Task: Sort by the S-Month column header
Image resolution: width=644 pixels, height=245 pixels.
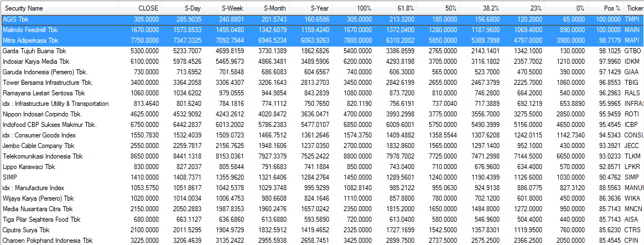Action: pos(268,8)
